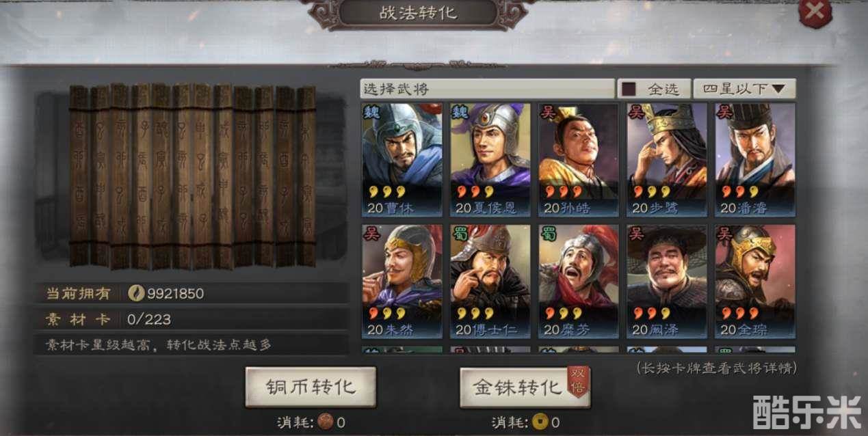Pick the 孙皓 general portrait
Screen dimensions: 868x436
[579, 159]
